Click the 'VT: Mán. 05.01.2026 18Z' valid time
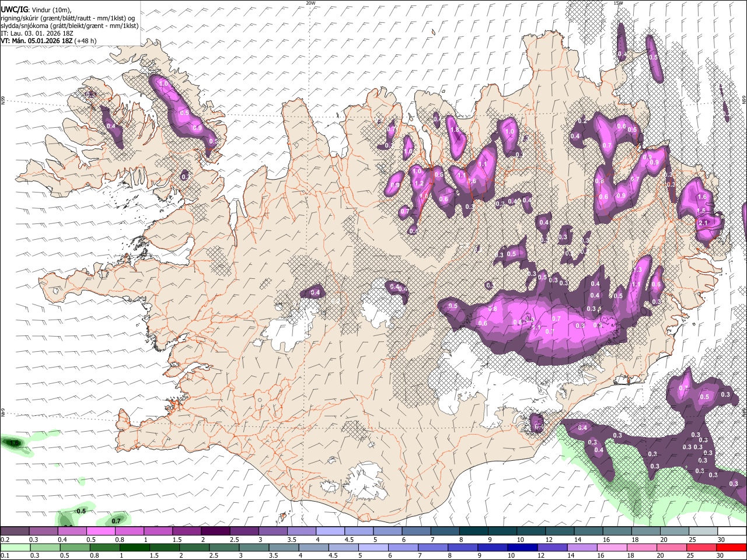747x560 pixels. tap(37, 41)
